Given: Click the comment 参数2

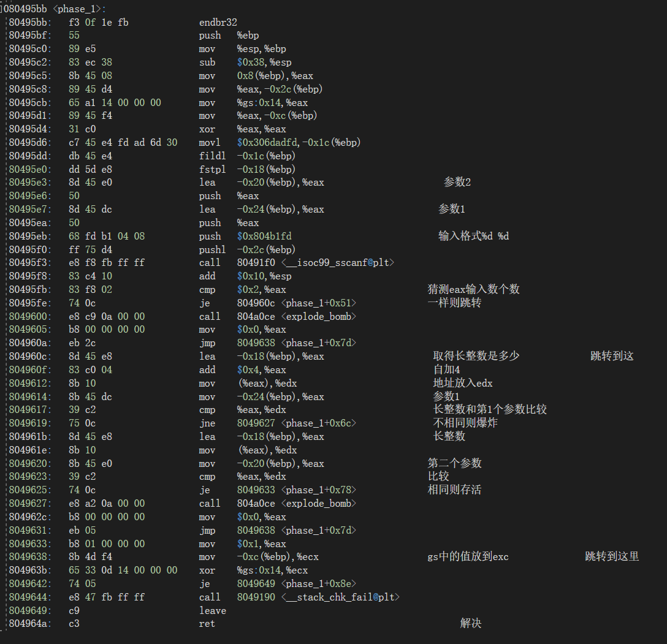Looking at the screenshot, I should pos(457,182).
